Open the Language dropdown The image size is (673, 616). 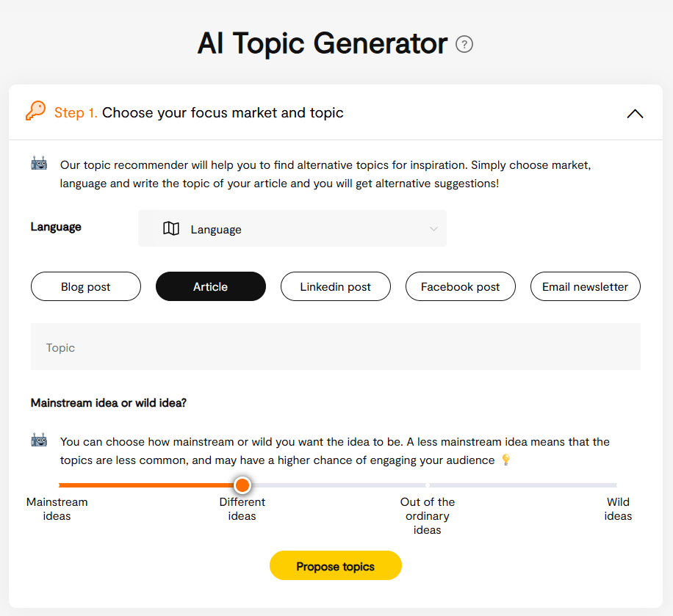[x=292, y=228]
